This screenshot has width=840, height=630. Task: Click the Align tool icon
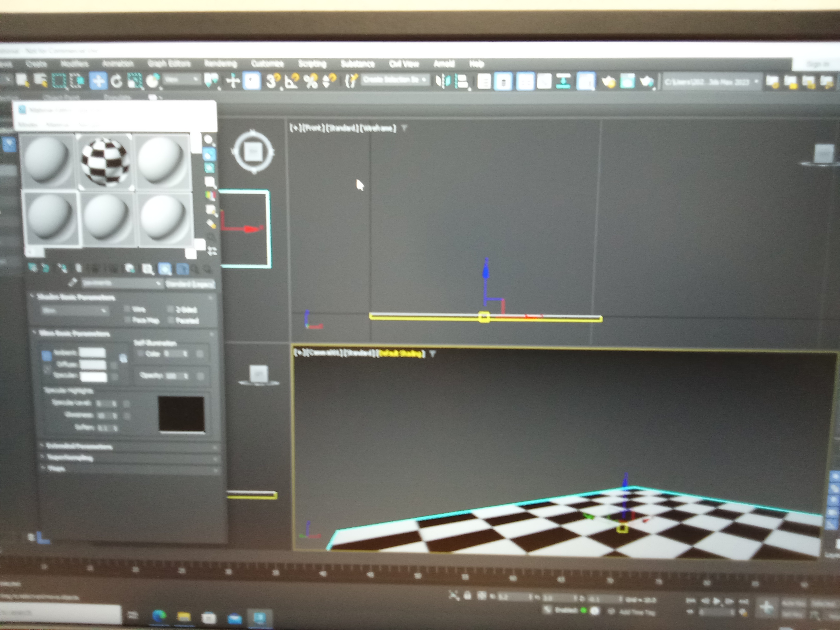[x=462, y=82]
